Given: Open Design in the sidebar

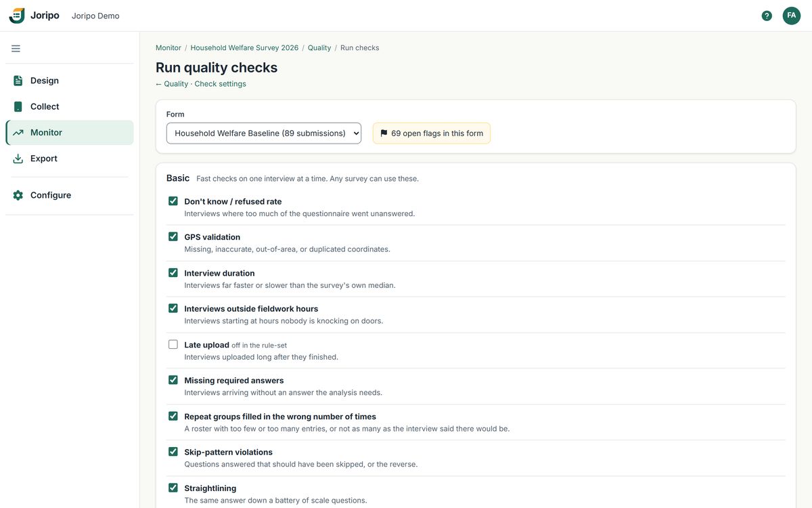Looking at the screenshot, I should tap(70, 81).
